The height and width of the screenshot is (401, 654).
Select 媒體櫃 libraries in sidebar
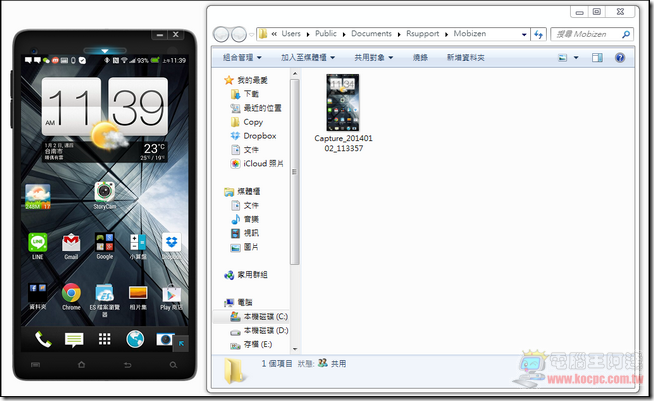[242, 192]
